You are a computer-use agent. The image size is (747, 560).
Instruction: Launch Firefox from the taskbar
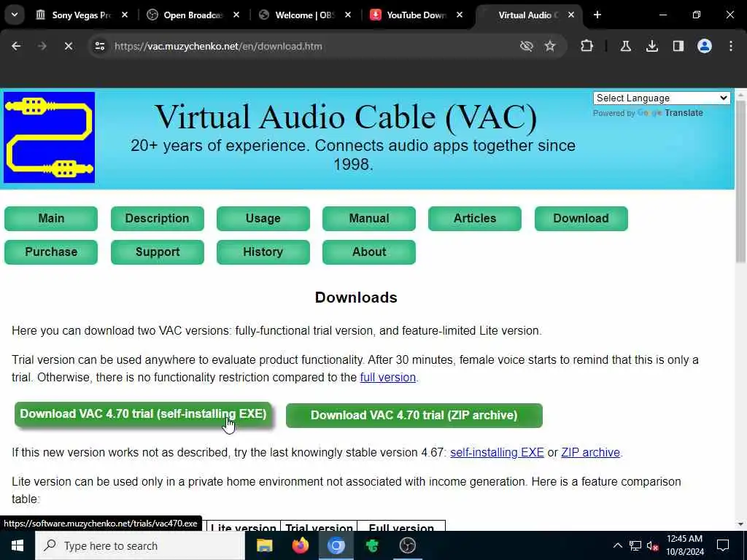point(300,545)
